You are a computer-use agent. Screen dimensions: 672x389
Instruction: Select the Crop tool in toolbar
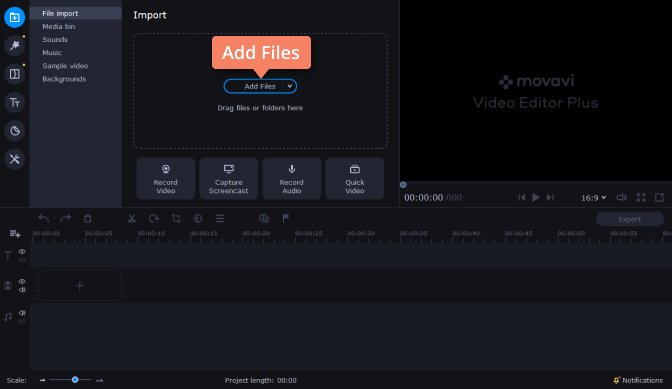tap(176, 218)
